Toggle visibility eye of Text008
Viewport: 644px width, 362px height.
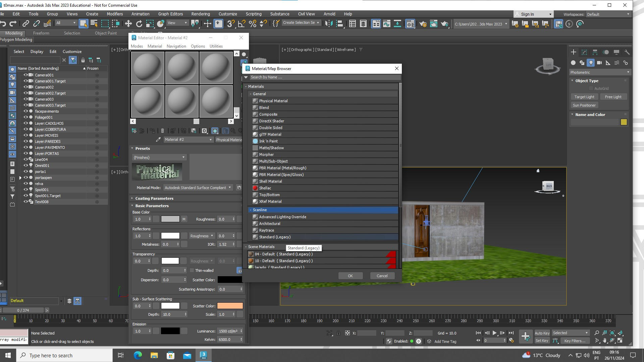coord(25,202)
